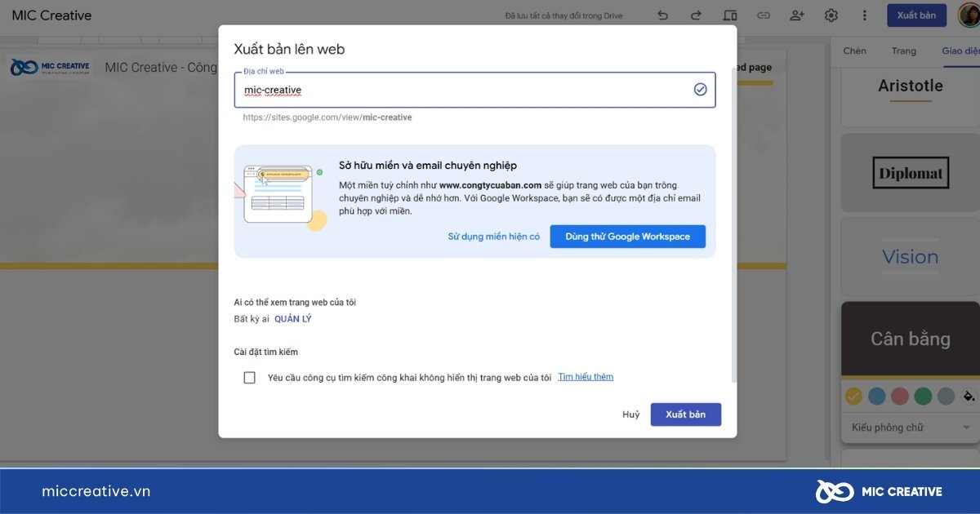
Task: Choose the Cân bằng theme thumbnail
Action: click(910, 339)
